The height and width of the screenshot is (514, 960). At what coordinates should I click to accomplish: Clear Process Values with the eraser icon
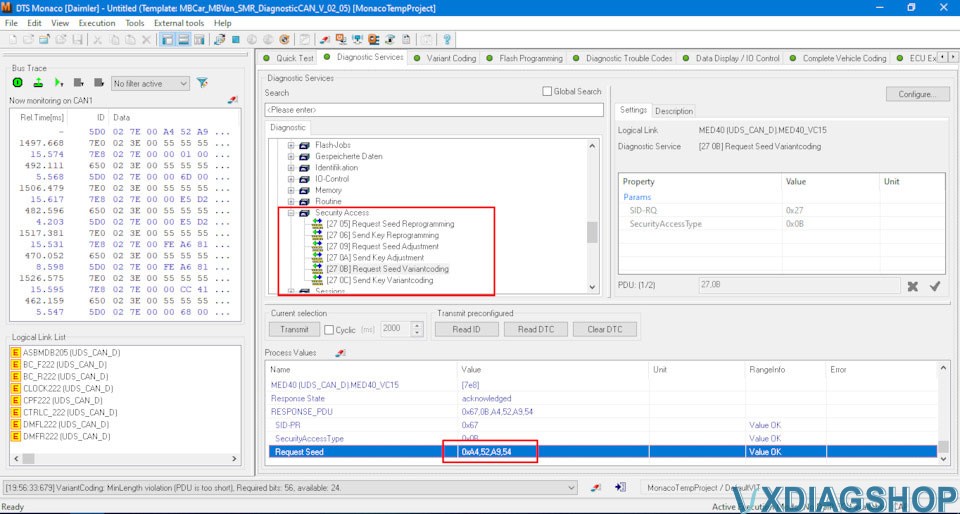coord(341,353)
